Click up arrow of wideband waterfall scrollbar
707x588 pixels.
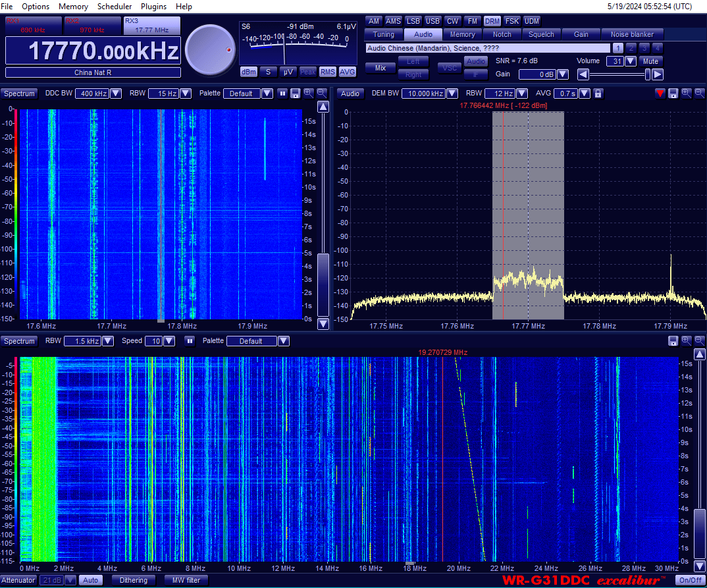pyautogui.click(x=699, y=354)
